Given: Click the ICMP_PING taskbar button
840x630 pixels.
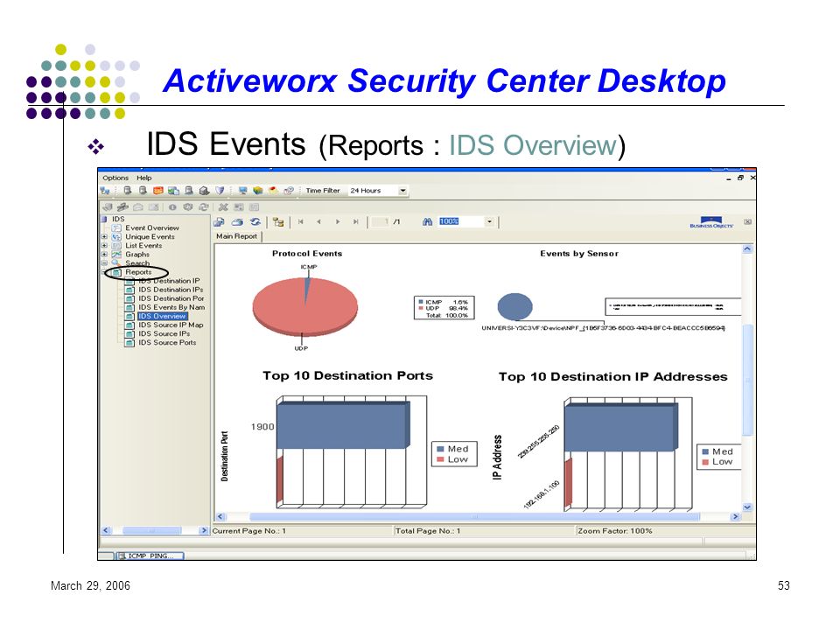Looking at the screenshot, I should tap(150, 556).
